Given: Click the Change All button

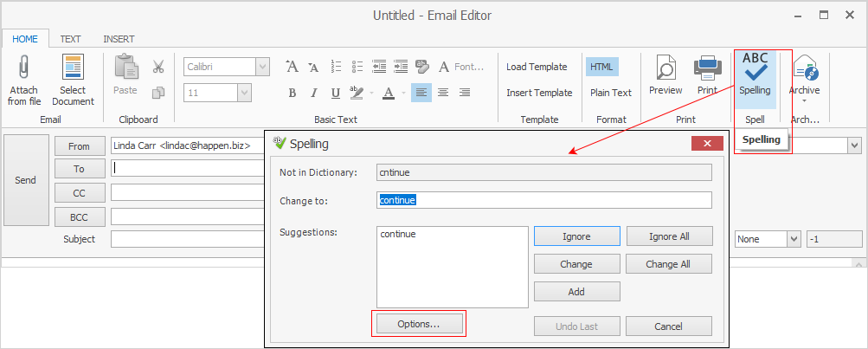Looking at the screenshot, I should click(669, 263).
